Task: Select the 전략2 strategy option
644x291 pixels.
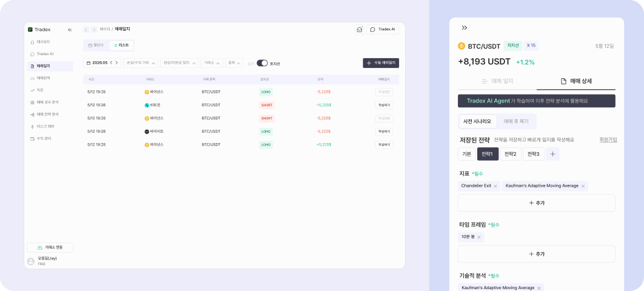Action: coord(511,154)
